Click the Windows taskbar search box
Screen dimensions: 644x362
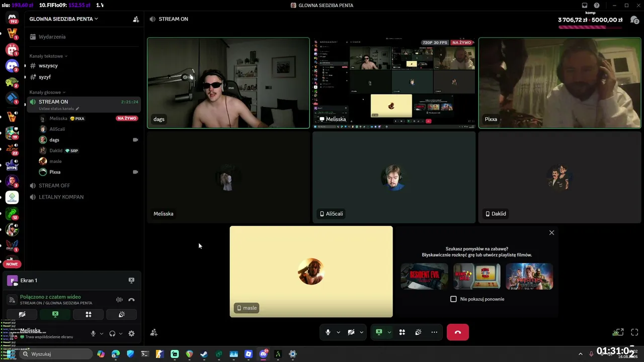click(x=56, y=354)
